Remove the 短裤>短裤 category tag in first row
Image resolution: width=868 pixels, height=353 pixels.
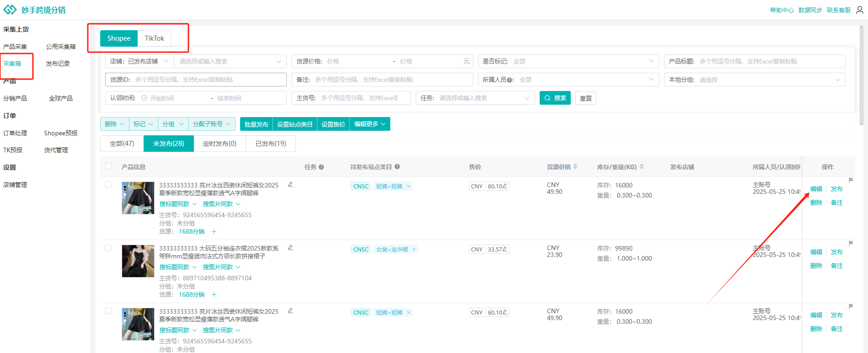point(408,186)
